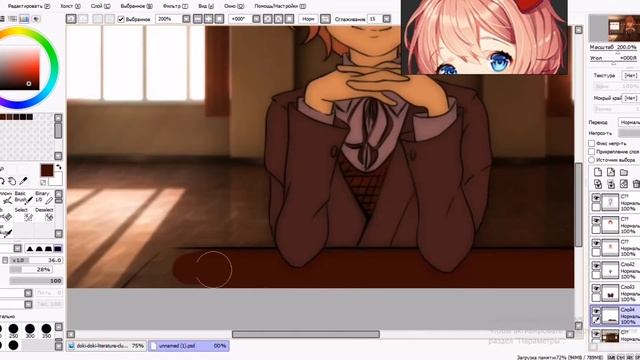
Task: Toggle the palette-shaped scratchpad icon
Action: (36, 19)
